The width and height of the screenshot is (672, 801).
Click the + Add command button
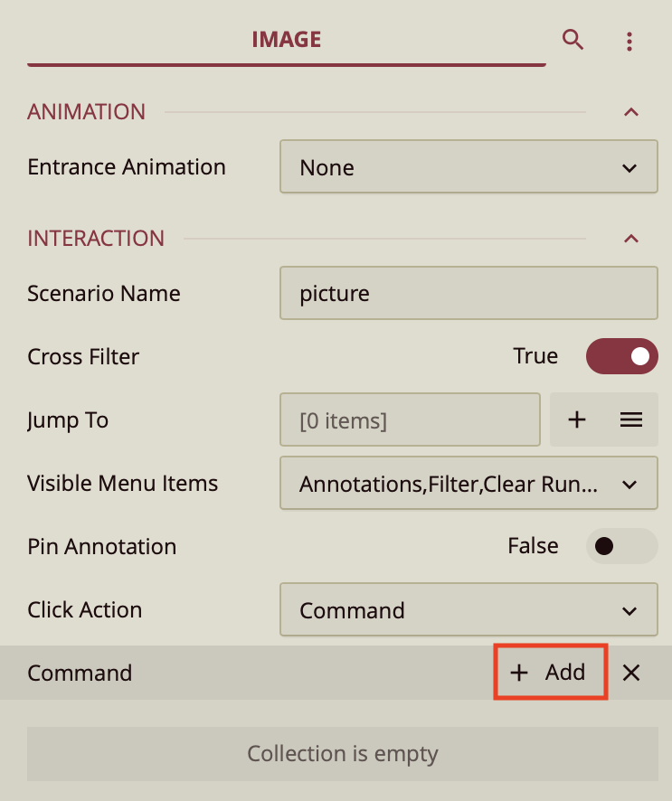point(550,673)
